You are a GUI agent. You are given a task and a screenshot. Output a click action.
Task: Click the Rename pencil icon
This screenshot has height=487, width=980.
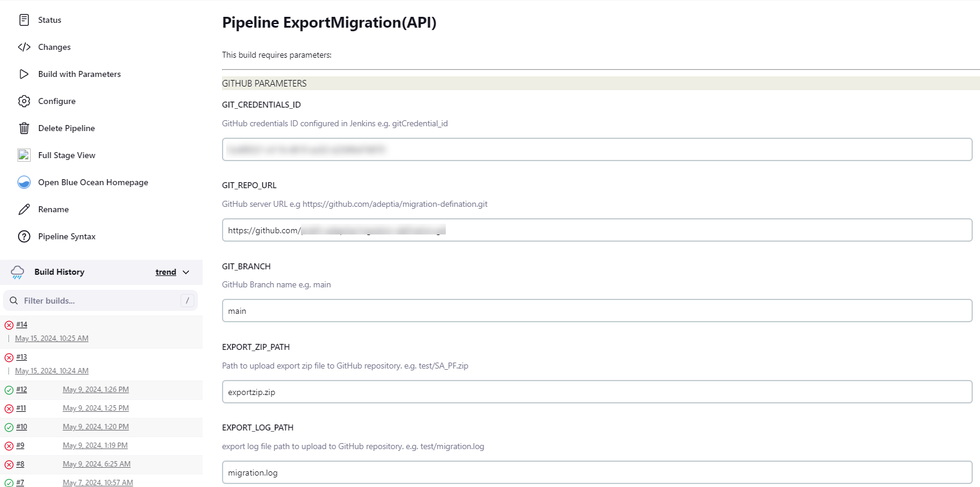[24, 209]
